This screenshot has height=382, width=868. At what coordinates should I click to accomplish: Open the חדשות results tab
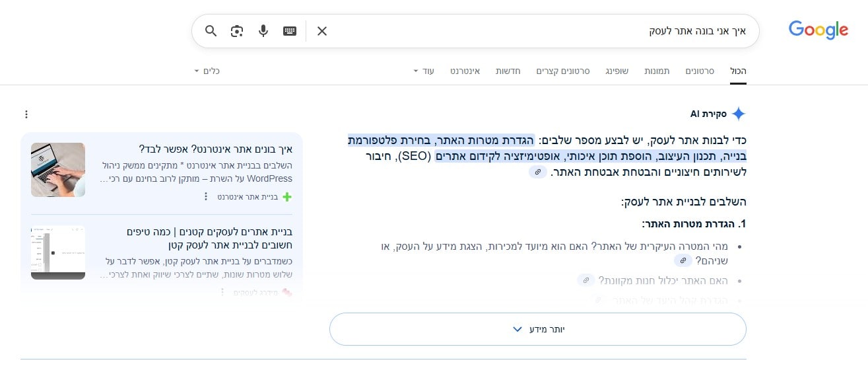tap(508, 71)
